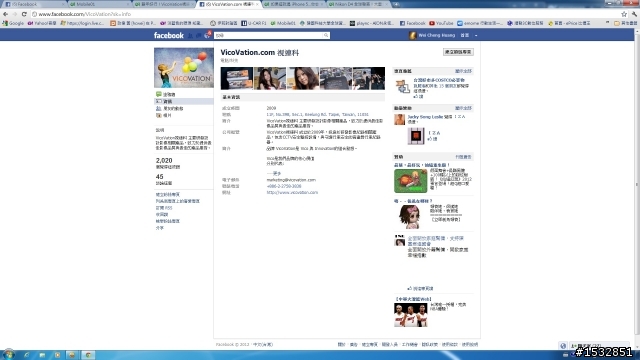Open Facebook messages icon in the blue bar
Screen dimensions: 640x360
pos(198,36)
